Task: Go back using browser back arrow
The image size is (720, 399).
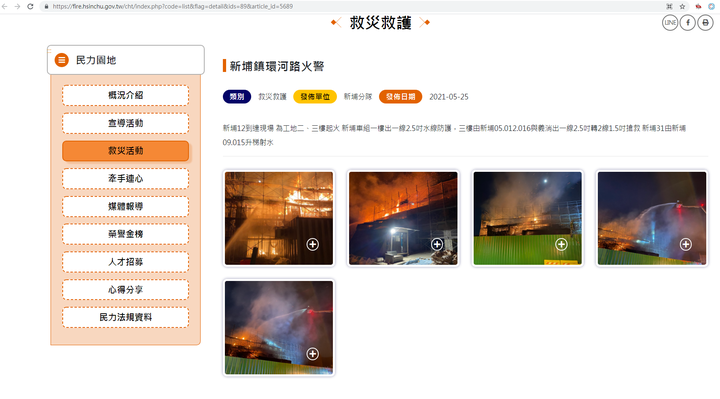Action: tap(5, 6)
